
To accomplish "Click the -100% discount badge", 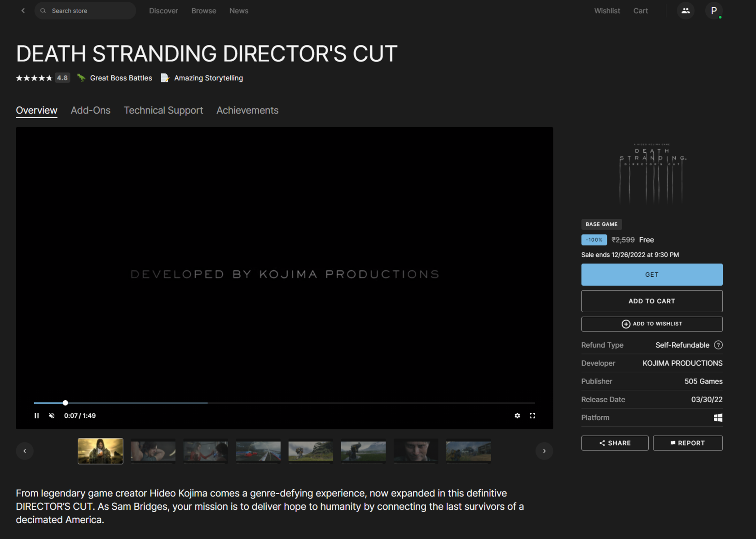I will (594, 240).
